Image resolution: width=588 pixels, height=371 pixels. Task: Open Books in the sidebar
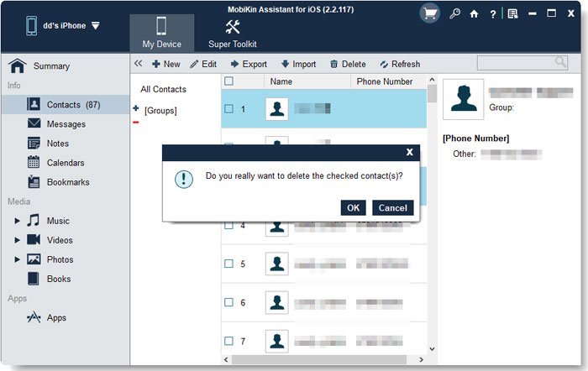[x=59, y=279]
